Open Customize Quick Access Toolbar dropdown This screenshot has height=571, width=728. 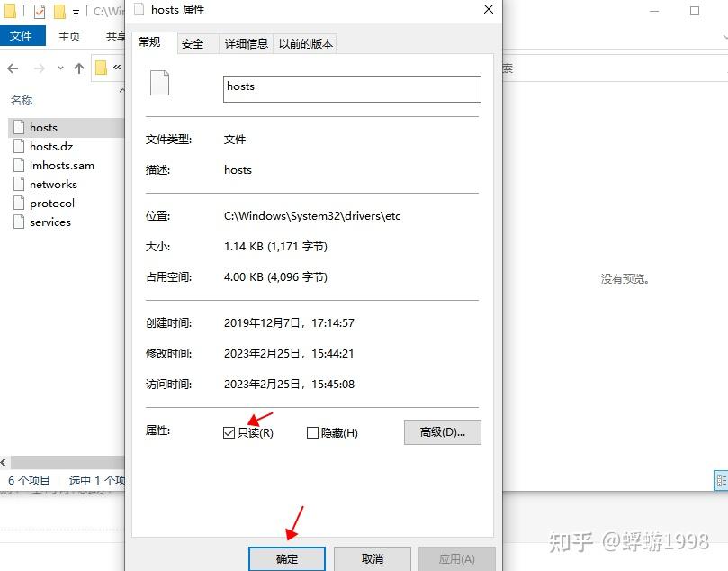tap(76, 13)
